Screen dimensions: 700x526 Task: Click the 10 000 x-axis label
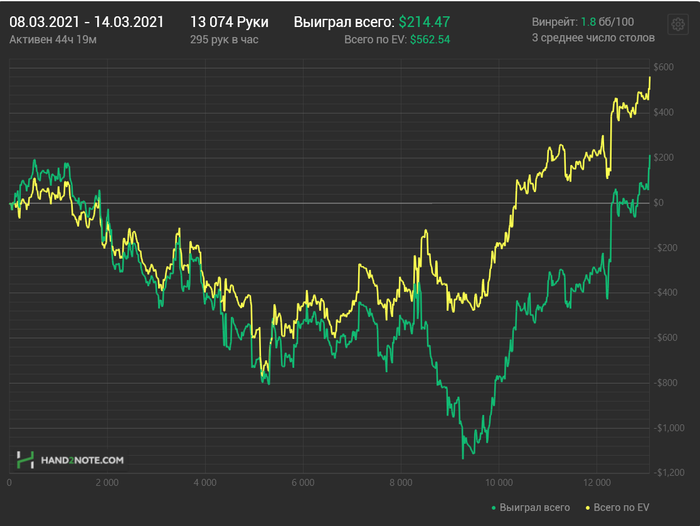[499, 483]
